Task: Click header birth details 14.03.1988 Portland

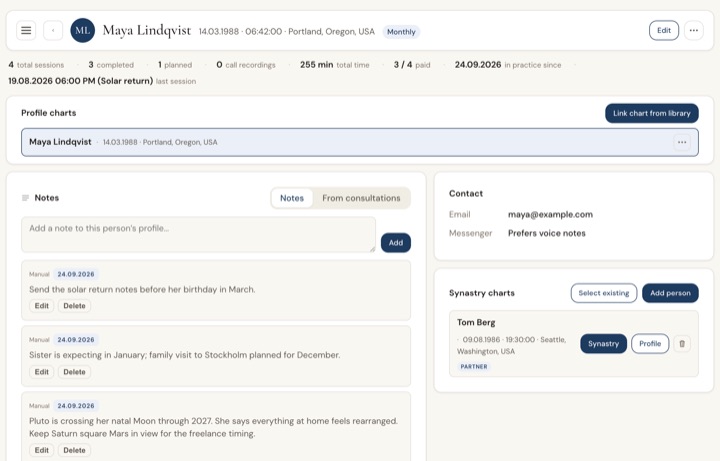Action: click(x=287, y=32)
